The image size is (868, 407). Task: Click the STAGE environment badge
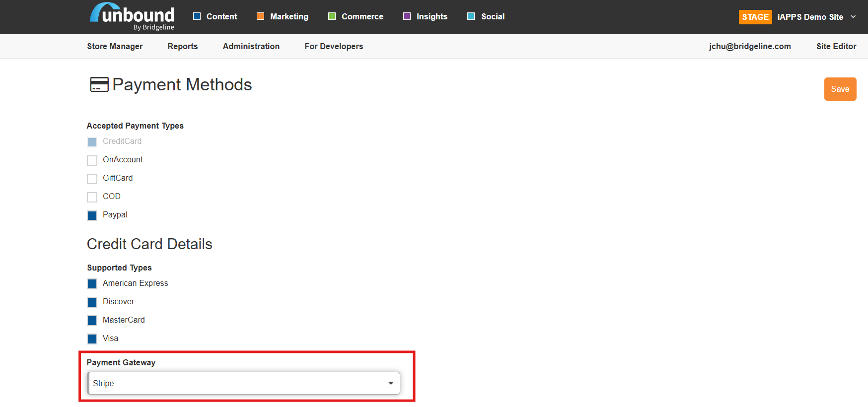tap(755, 17)
